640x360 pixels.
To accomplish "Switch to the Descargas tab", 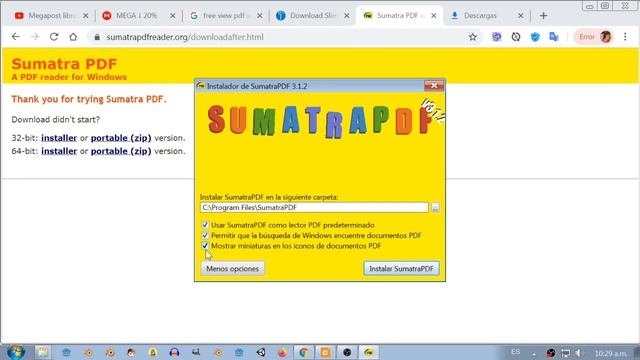I will pyautogui.click(x=480, y=16).
